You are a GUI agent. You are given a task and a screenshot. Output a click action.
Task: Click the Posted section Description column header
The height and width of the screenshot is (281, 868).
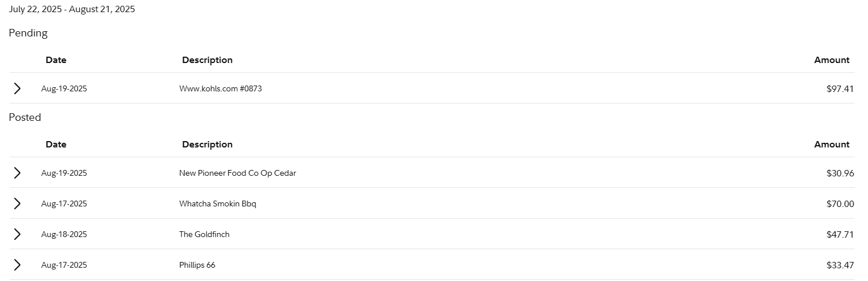(207, 144)
